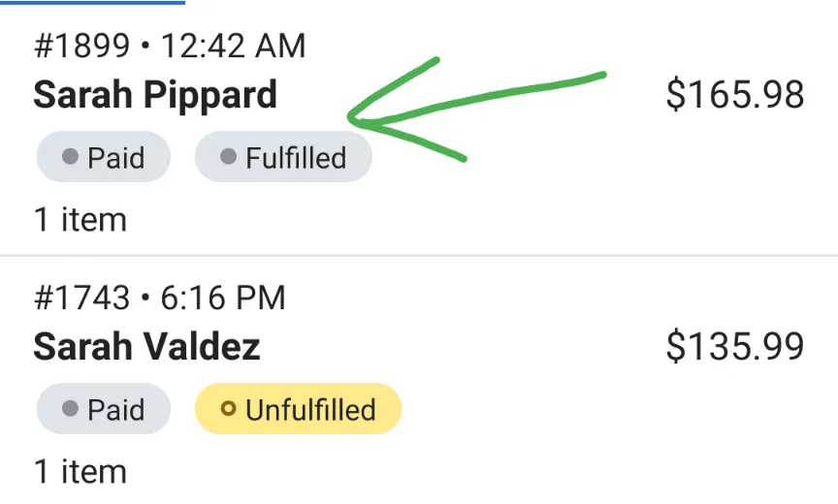
Task: Click the gray dot in #1743 Paid badge
Action: [x=70, y=409]
